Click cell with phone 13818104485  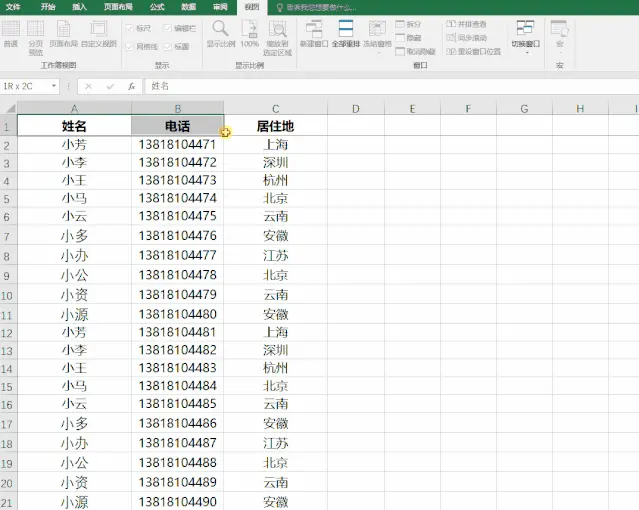pyautogui.click(x=178, y=404)
